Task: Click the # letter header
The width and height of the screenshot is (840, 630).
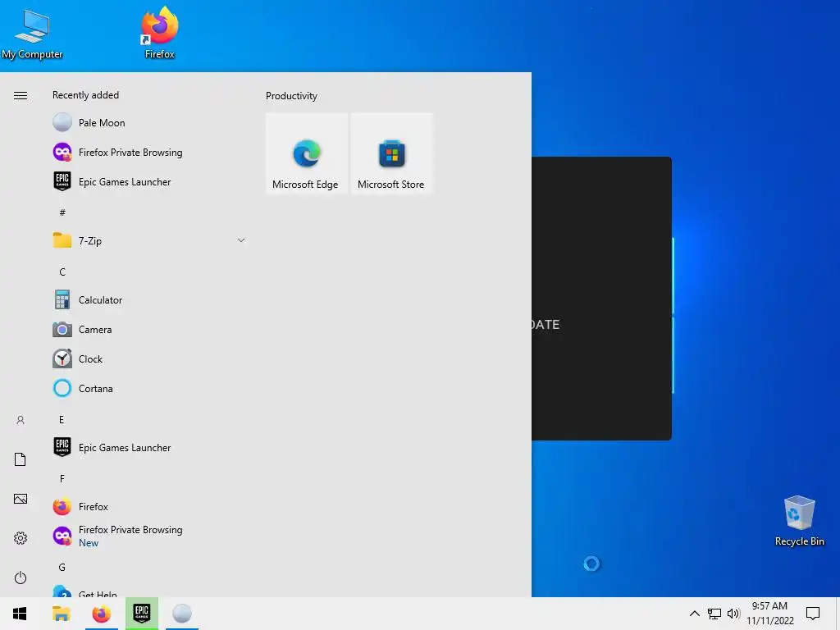Action: click(x=62, y=212)
